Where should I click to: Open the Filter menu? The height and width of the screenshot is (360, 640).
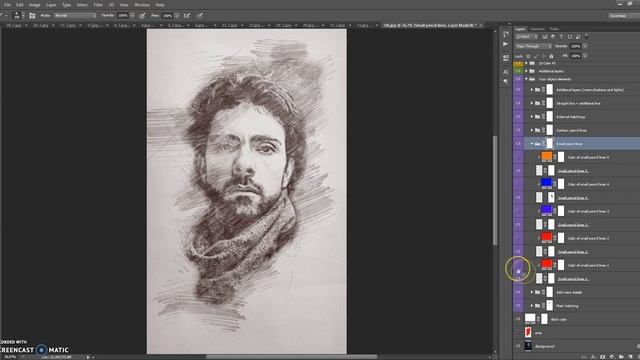pos(98,5)
